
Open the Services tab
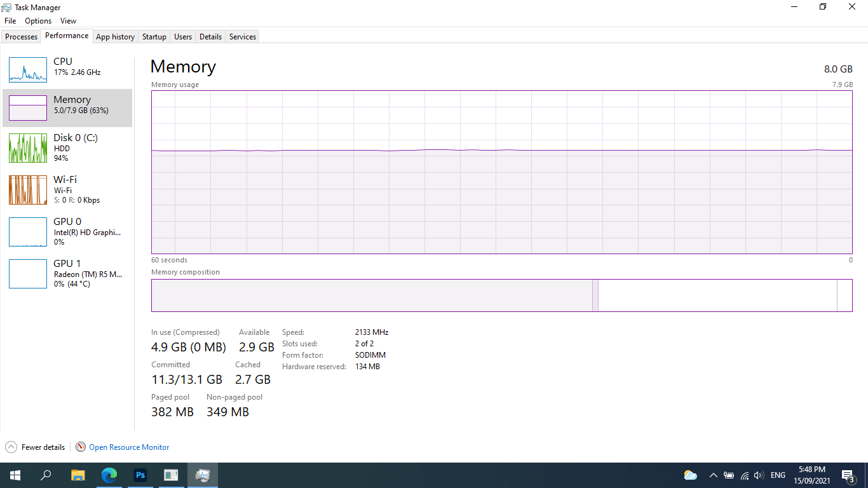tap(243, 37)
